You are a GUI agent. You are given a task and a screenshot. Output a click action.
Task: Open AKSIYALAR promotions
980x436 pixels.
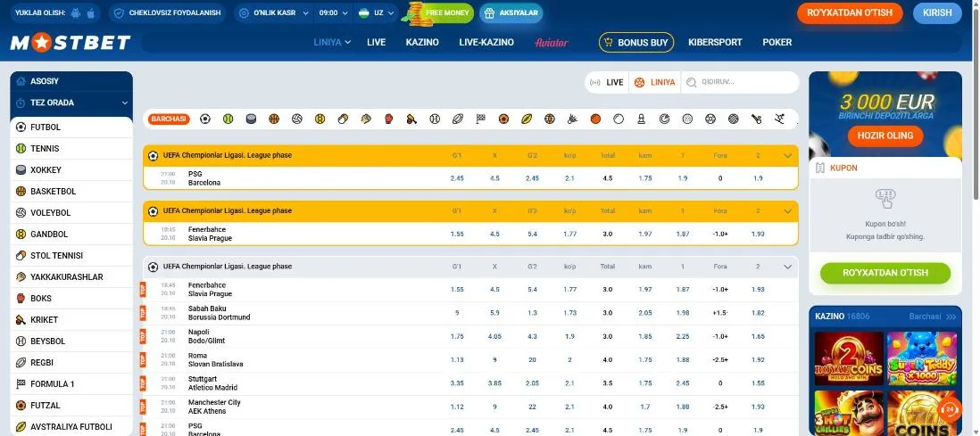tap(511, 12)
